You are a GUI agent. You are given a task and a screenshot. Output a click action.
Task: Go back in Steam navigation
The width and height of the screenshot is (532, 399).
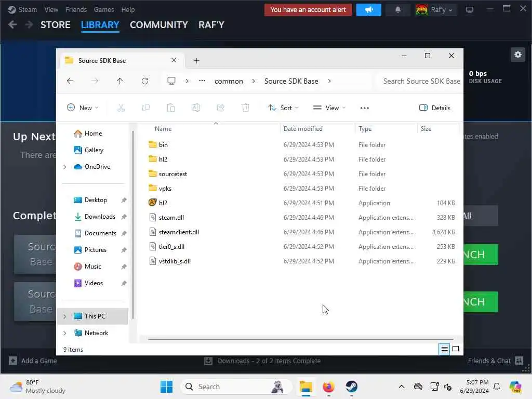(x=12, y=25)
